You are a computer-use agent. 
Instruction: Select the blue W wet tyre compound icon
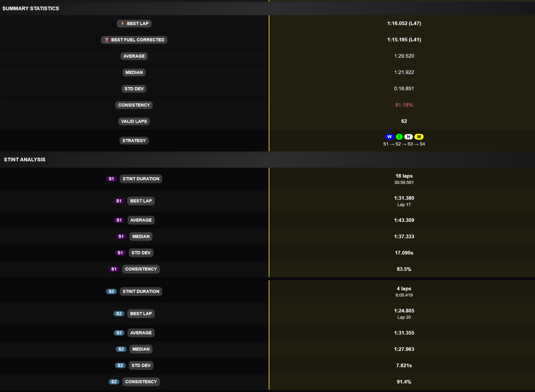pos(389,137)
